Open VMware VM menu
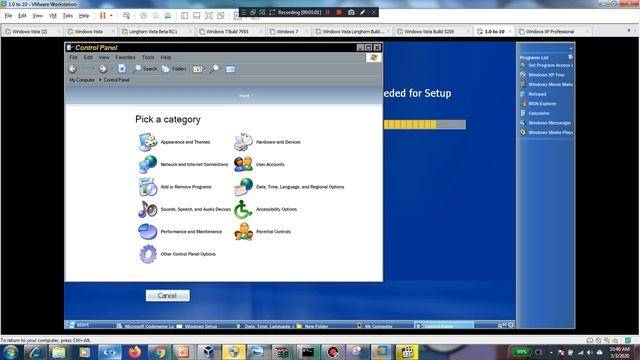This screenshot has width=640, height=360. click(x=53, y=16)
